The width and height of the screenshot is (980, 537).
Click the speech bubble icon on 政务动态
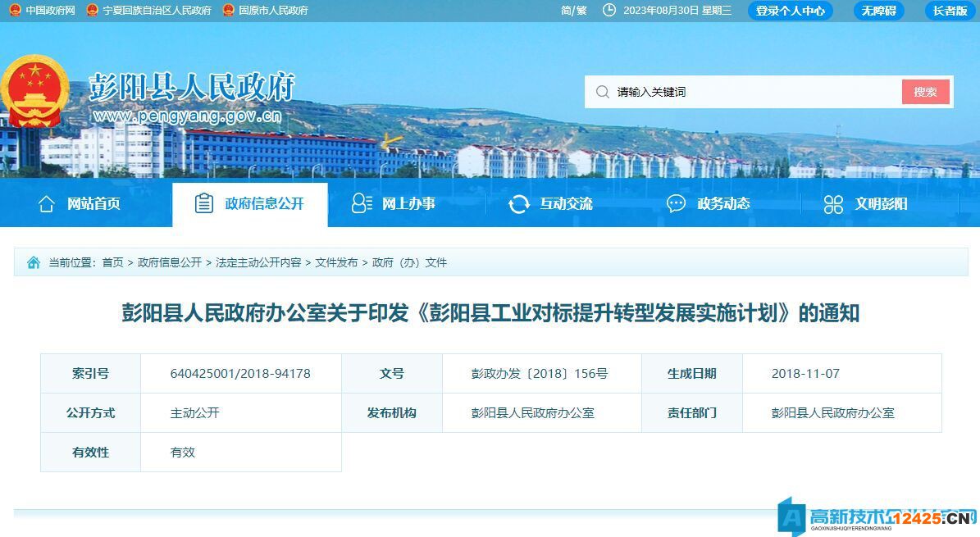pos(675,204)
